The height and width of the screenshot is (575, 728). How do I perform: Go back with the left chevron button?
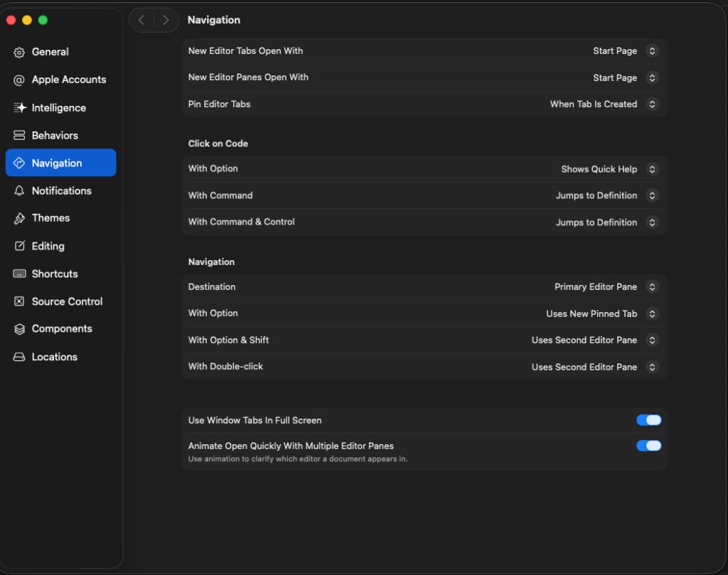coord(141,20)
